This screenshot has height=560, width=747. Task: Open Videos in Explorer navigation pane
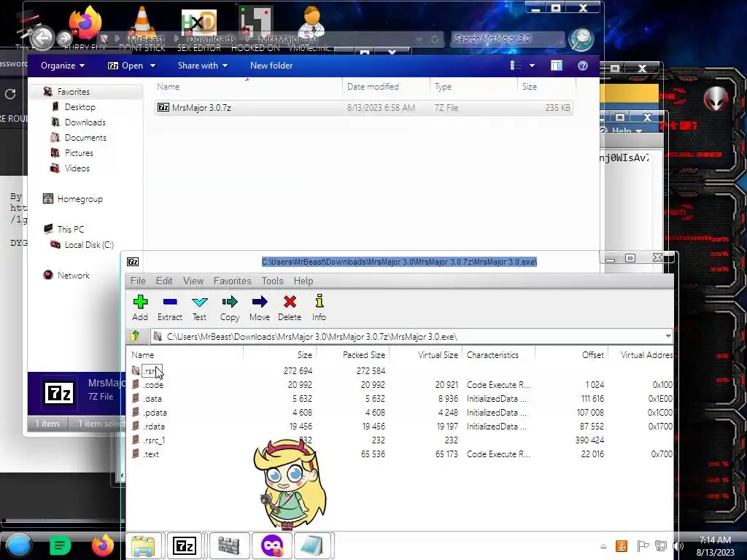77,168
